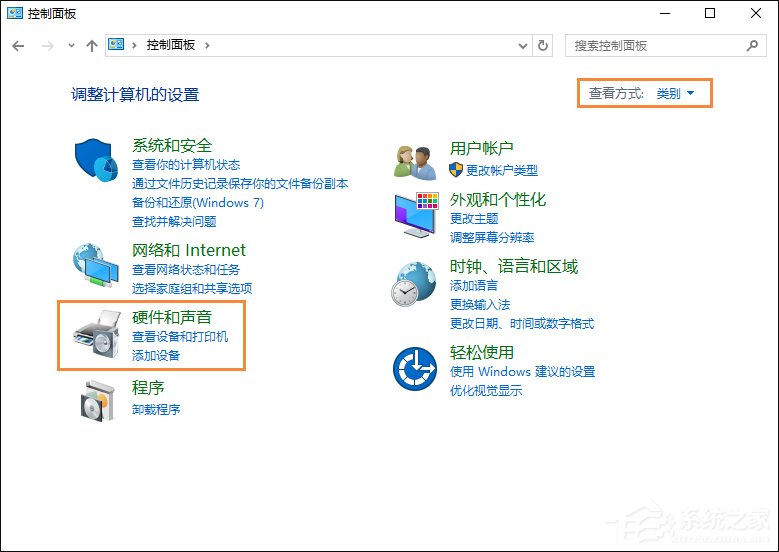The height and width of the screenshot is (552, 779).
Task: Refresh the Control Panel view
Action: click(543, 45)
